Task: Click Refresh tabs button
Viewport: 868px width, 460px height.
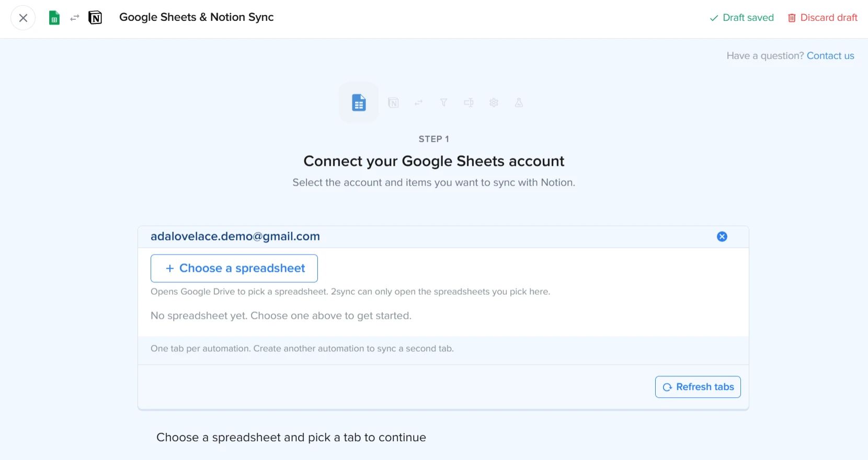Action: tap(698, 387)
